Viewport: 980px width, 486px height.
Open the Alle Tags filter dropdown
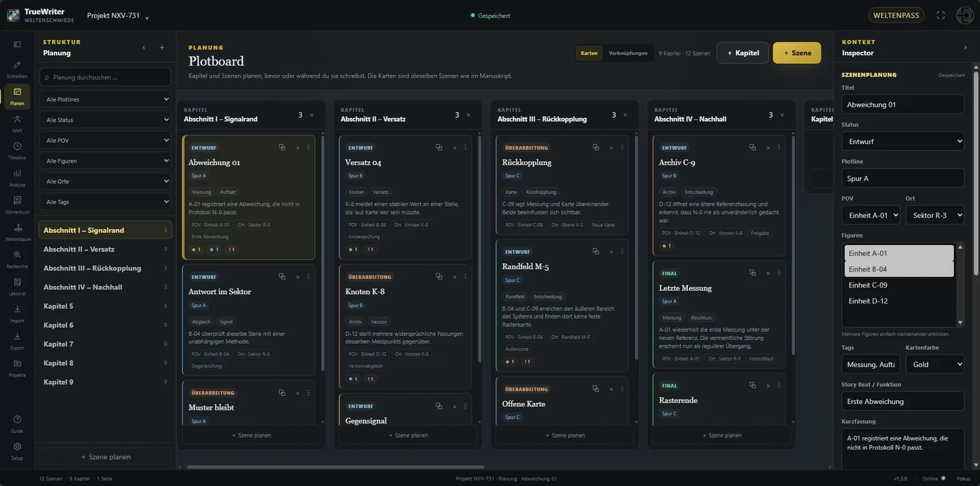point(105,202)
